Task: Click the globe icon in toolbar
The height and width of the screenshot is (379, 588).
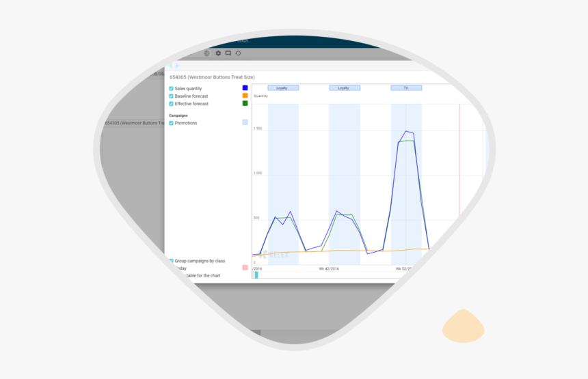Action: 206,53
